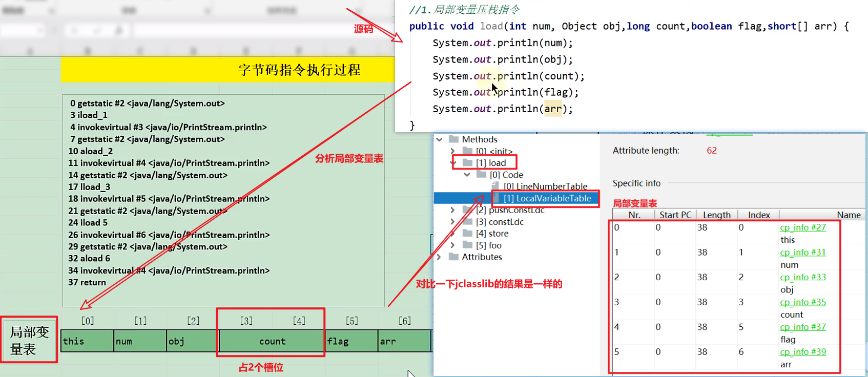Image resolution: width=868 pixels, height=377 pixels.
Task: Click the [5] slot index label
Action: [x=352, y=321]
